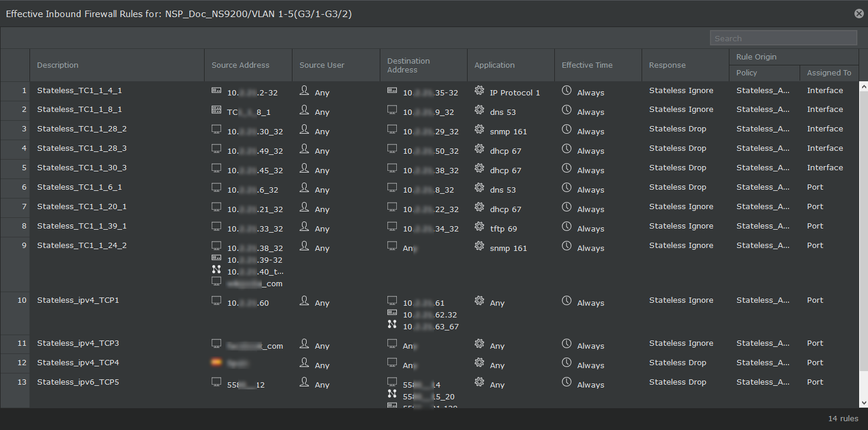Click the Assigned To sub-column header
Image resolution: width=868 pixels, height=430 pixels.
point(829,73)
